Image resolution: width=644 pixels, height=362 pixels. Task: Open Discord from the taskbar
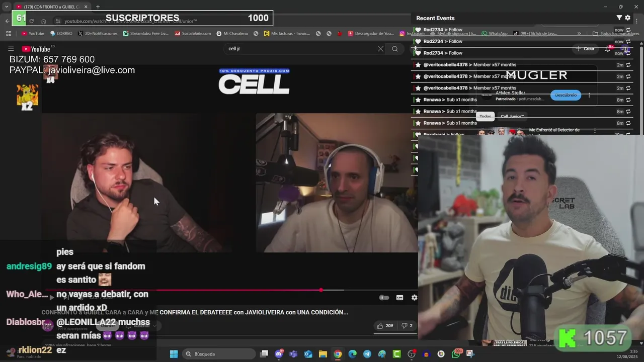[279, 354]
